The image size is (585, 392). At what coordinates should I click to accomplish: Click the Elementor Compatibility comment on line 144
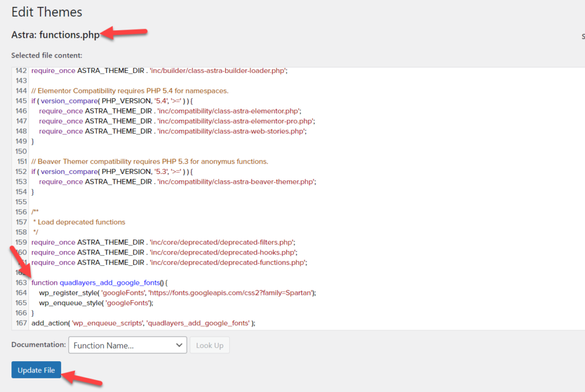(x=130, y=91)
